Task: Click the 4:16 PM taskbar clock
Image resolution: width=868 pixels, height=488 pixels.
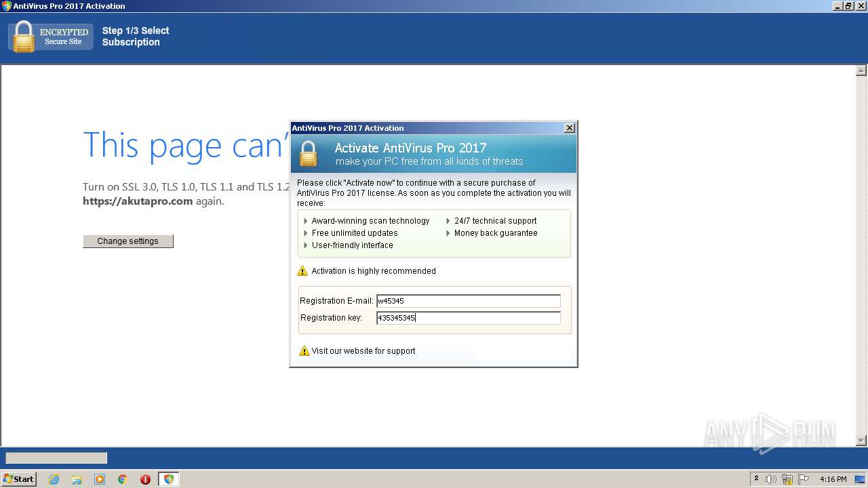Action: point(833,479)
